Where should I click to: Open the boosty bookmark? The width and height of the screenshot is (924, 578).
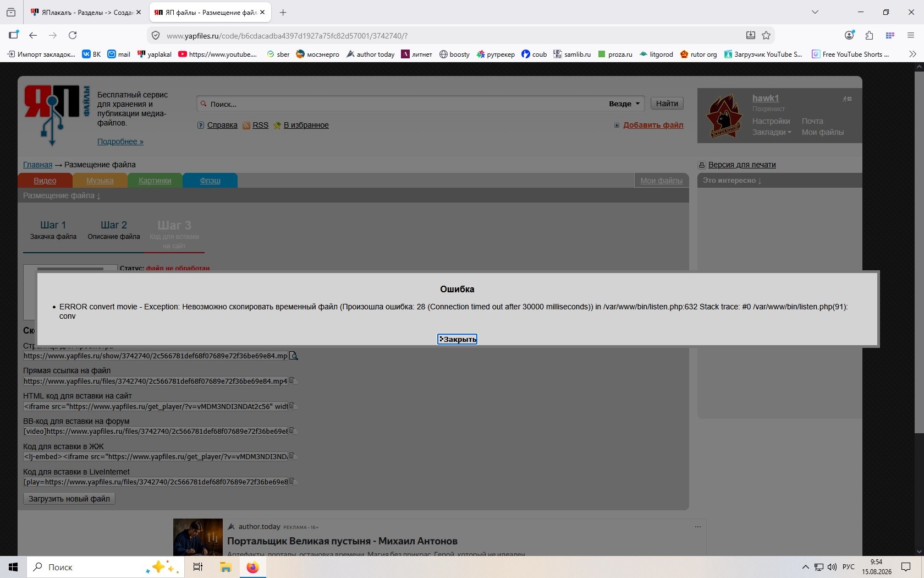click(454, 54)
